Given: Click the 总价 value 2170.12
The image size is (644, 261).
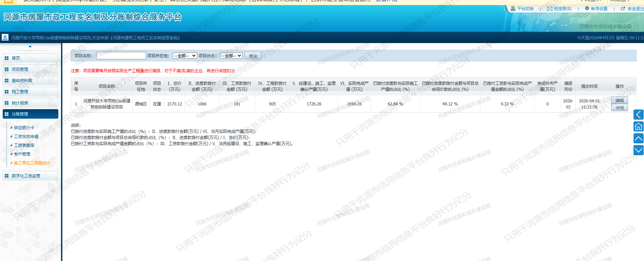Looking at the screenshot, I should click(x=175, y=104).
